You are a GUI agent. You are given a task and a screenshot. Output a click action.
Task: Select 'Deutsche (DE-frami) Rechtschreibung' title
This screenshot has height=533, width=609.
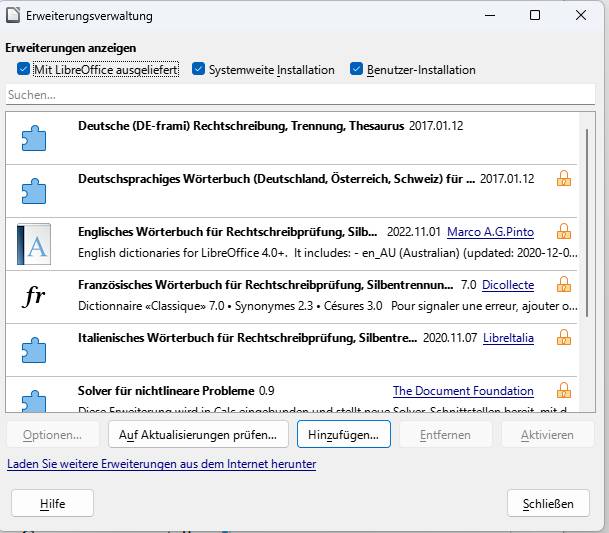(x=241, y=126)
